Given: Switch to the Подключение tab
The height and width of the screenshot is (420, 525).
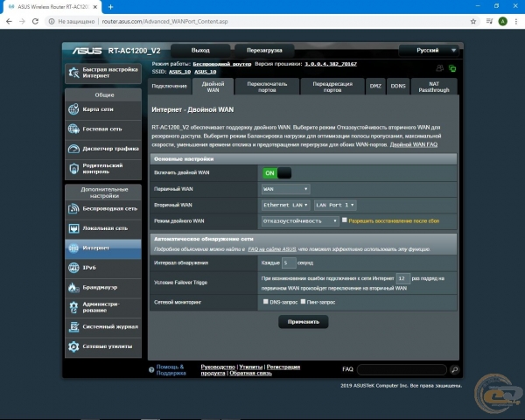Looking at the screenshot, I should [170, 86].
